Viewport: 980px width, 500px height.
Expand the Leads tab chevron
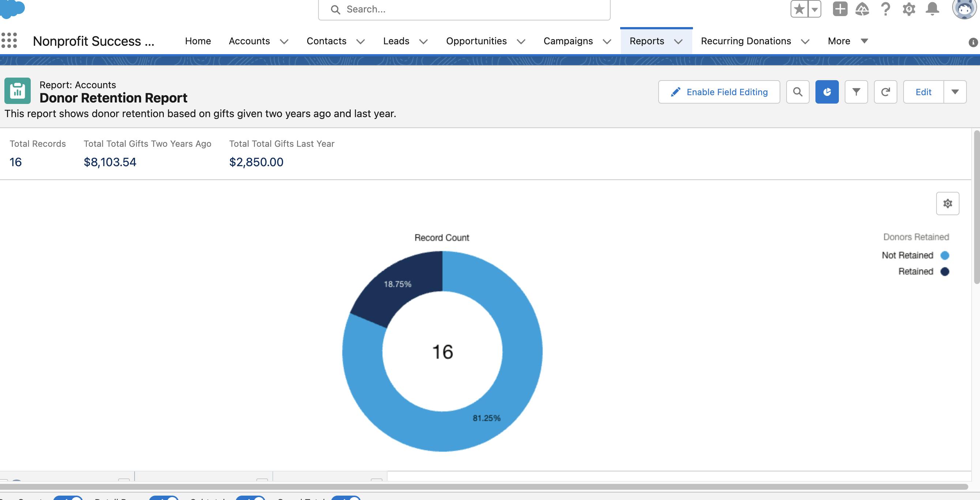click(x=423, y=41)
